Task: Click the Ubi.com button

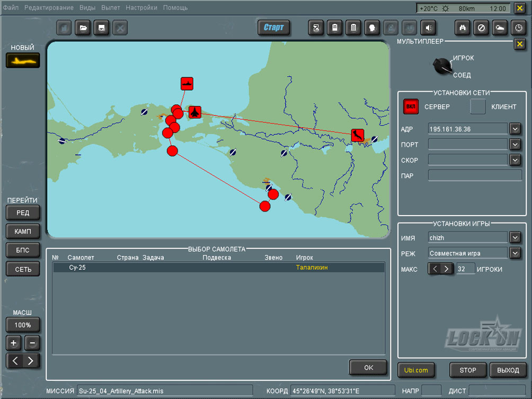Action: [x=415, y=370]
